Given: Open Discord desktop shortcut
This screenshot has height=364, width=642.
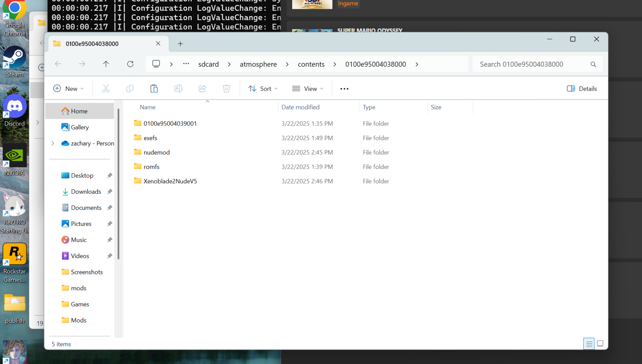Looking at the screenshot, I should pyautogui.click(x=14, y=111).
